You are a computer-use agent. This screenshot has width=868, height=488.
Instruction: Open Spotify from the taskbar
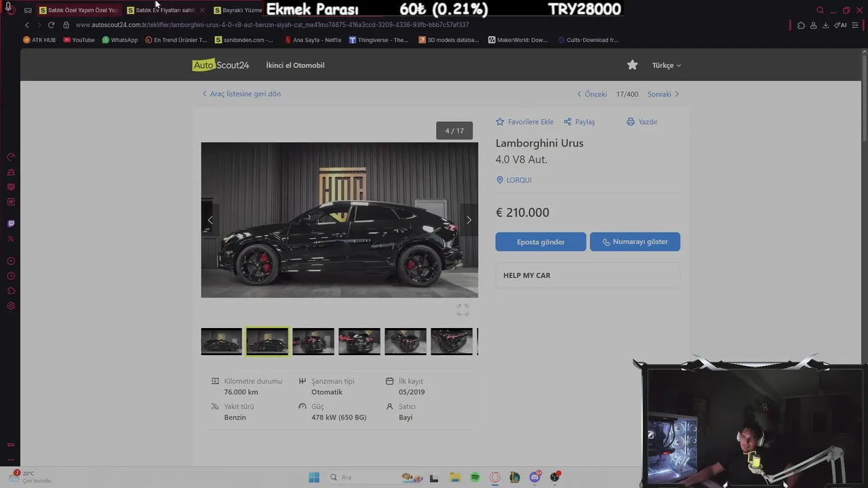click(475, 477)
